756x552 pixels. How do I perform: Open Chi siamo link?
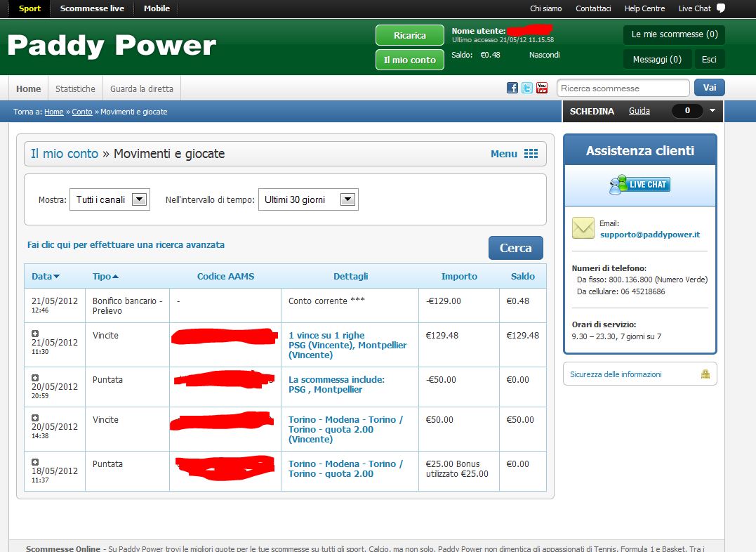(x=546, y=8)
